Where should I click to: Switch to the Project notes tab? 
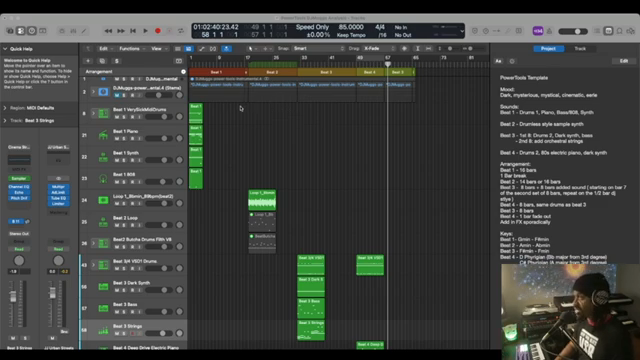(548, 49)
